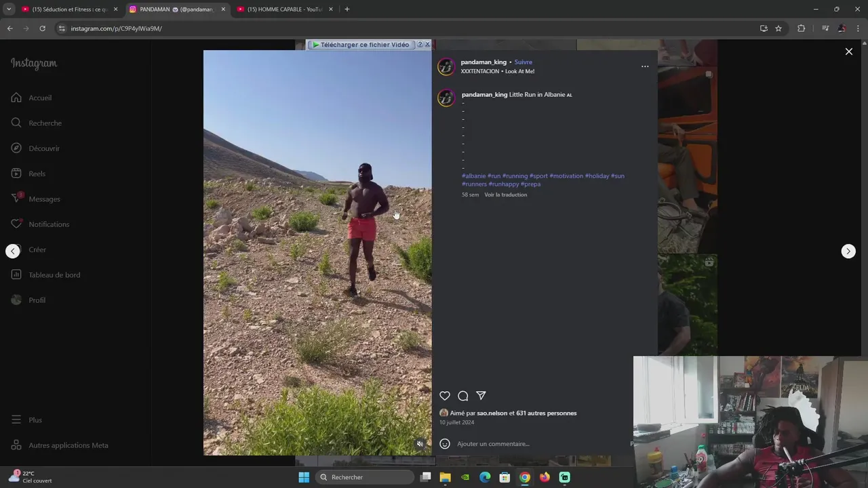Image resolution: width=868 pixels, height=488 pixels.
Task: Open help on download video banner
Action: (420, 45)
